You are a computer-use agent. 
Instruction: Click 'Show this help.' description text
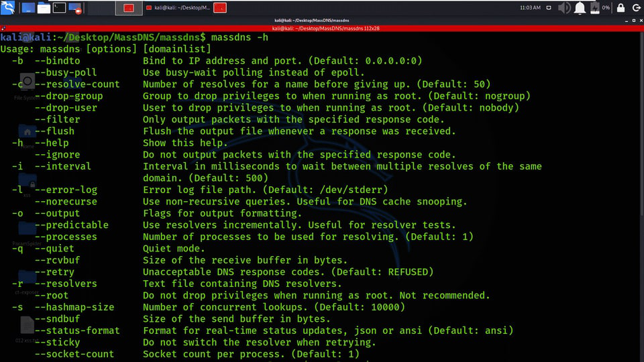click(185, 143)
